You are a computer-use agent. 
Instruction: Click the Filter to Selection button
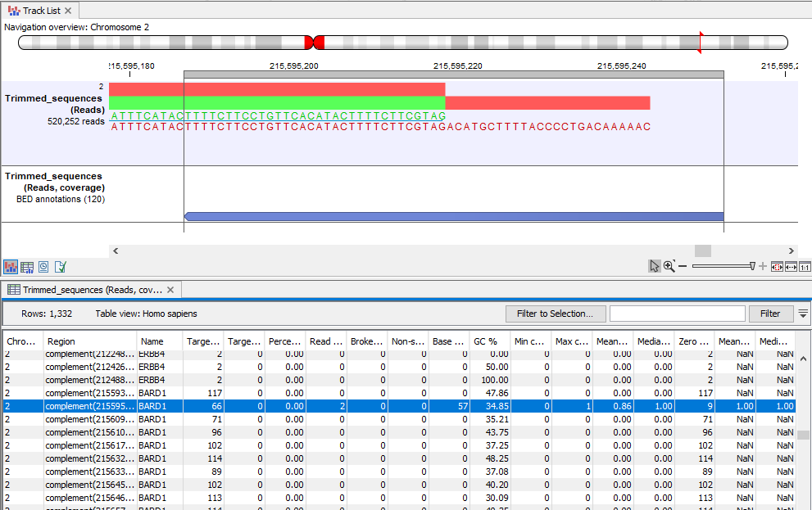coord(556,314)
